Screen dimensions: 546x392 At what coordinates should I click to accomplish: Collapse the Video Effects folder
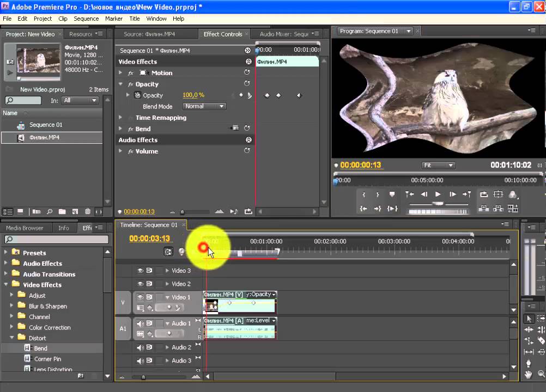(6, 284)
